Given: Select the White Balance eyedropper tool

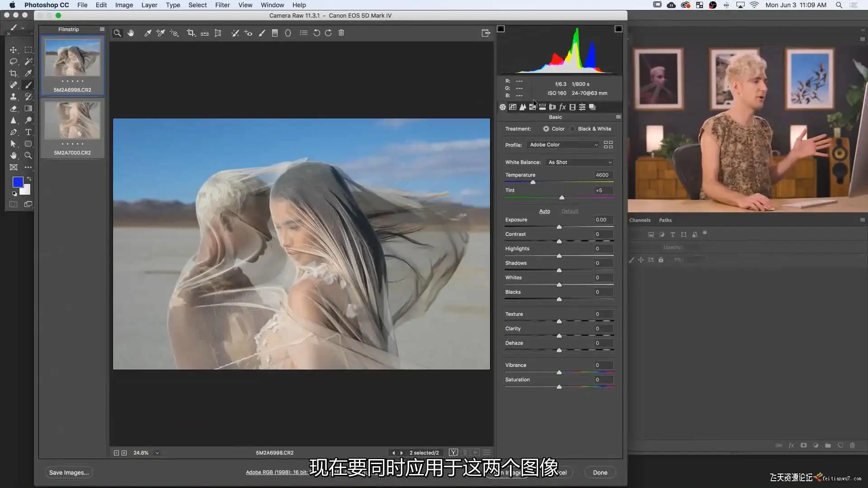Looking at the screenshot, I should tap(147, 33).
